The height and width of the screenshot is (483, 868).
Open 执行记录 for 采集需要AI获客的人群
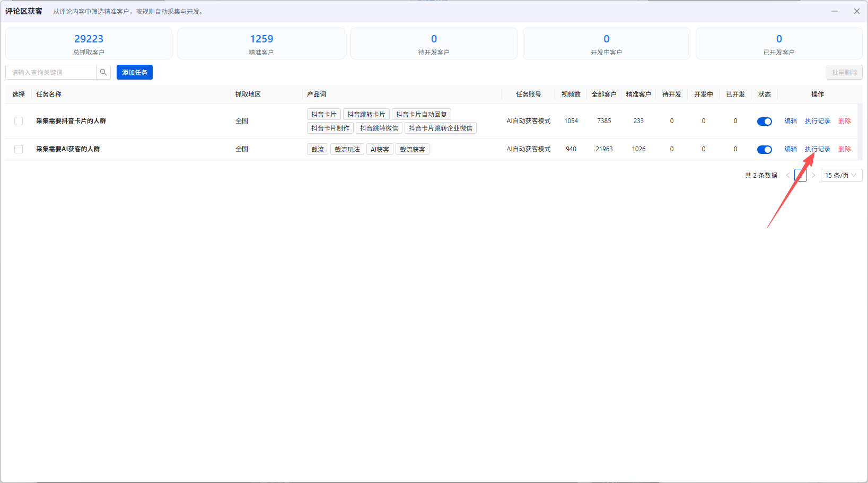[818, 149]
